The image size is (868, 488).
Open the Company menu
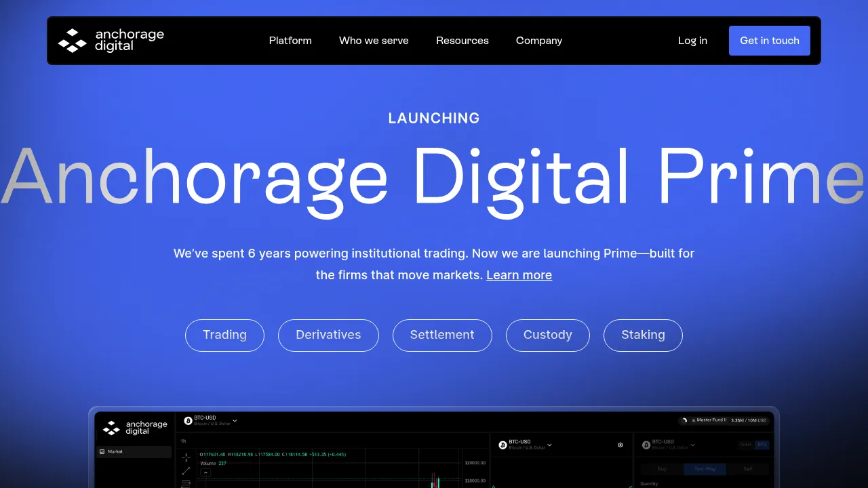(539, 41)
